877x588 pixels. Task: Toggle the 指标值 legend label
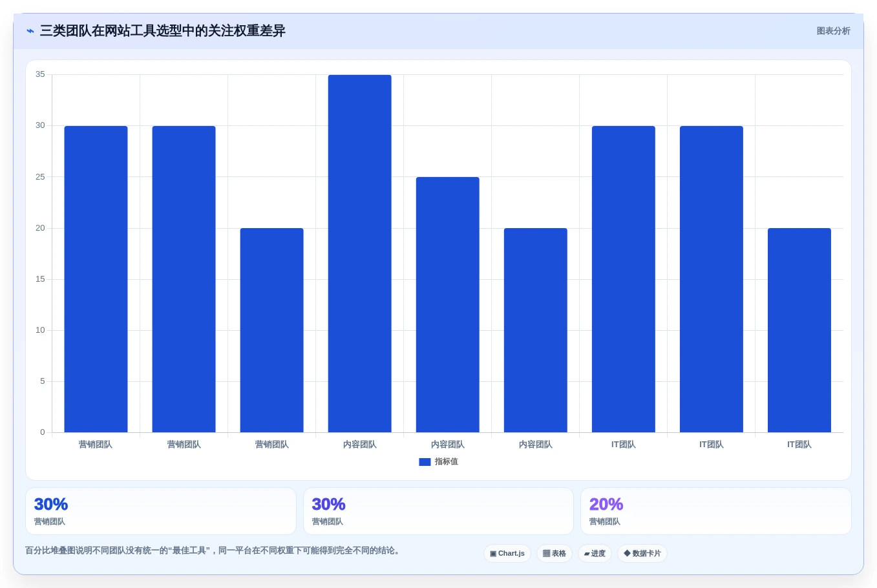pyautogui.click(x=446, y=462)
